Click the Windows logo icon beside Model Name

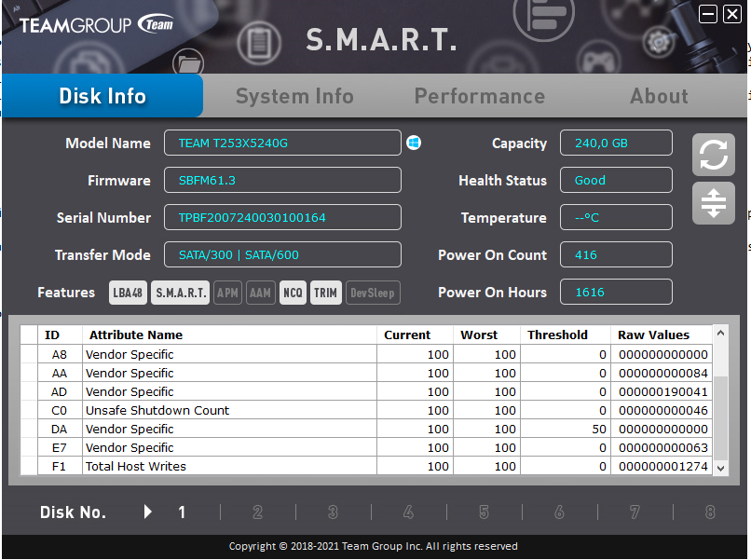(x=414, y=143)
